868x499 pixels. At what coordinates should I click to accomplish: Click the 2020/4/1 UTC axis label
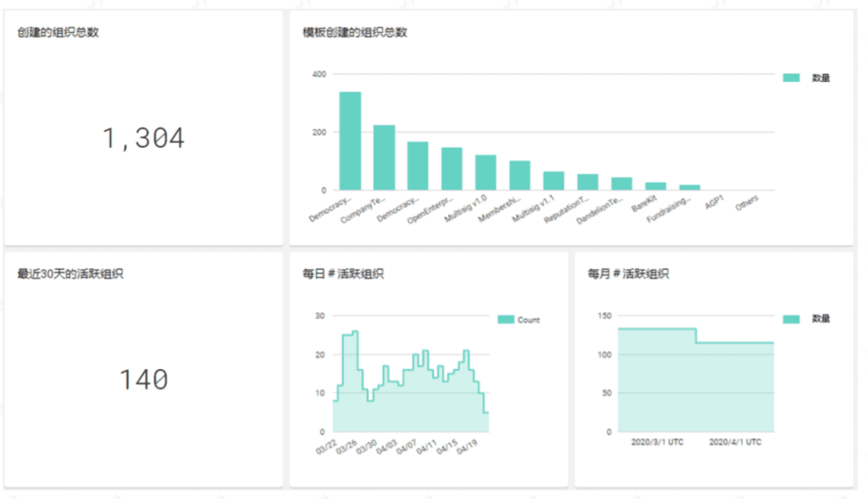tap(735, 442)
